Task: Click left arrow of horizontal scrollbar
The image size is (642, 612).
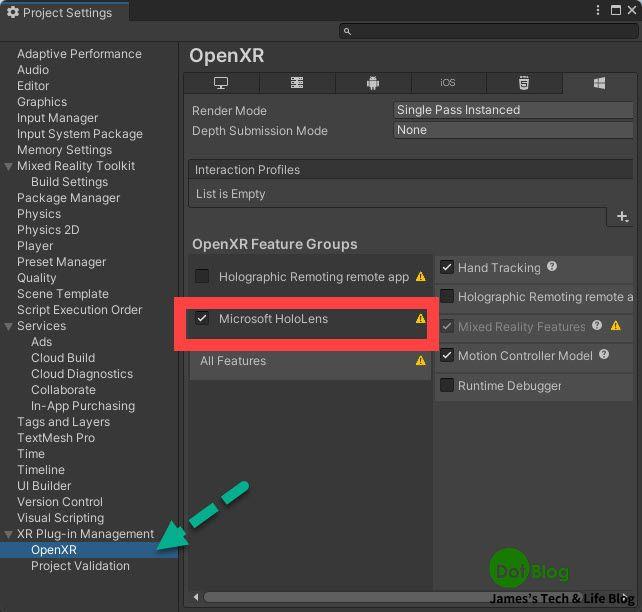Action: tap(196, 597)
